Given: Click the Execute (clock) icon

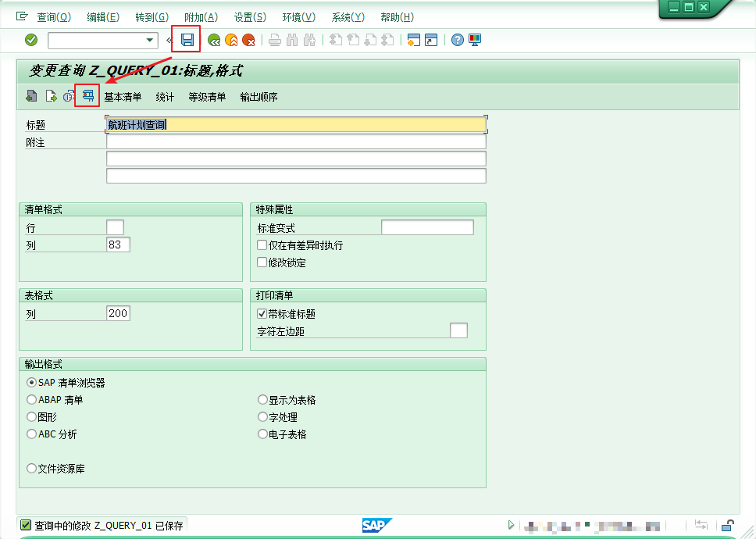Looking at the screenshot, I should click(68, 96).
